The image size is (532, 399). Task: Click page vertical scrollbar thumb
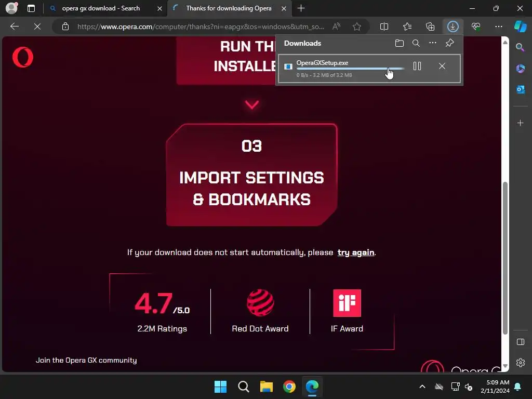click(505, 258)
